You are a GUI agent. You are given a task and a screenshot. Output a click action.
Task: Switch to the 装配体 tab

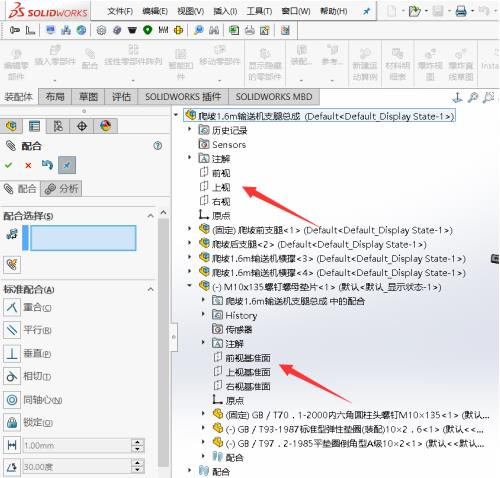click(x=19, y=97)
